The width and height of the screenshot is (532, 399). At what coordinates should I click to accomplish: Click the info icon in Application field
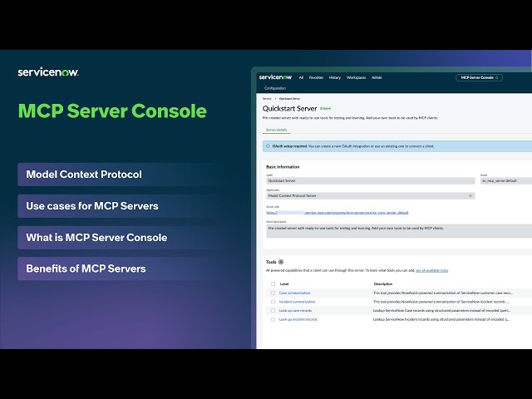click(x=470, y=196)
